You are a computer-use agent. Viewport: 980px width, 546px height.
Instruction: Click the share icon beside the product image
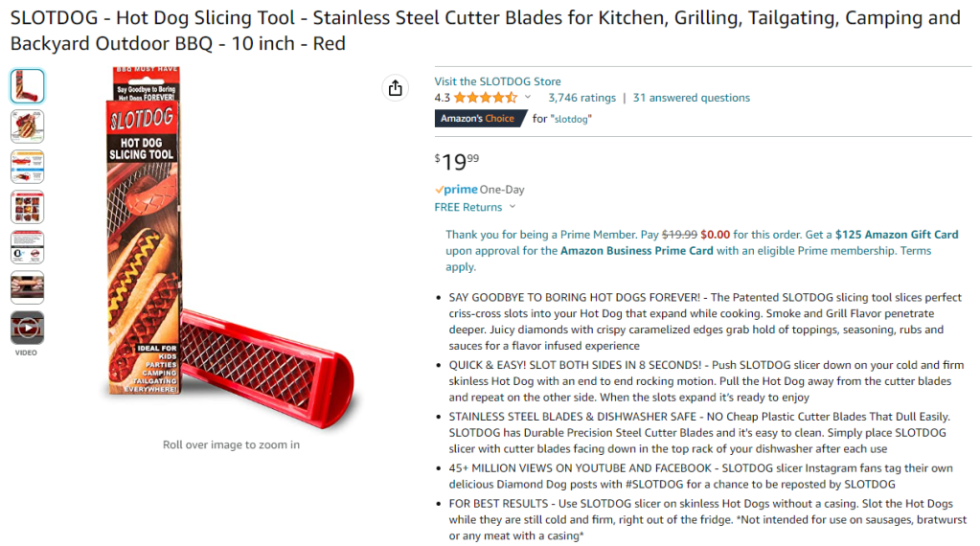pyautogui.click(x=395, y=88)
